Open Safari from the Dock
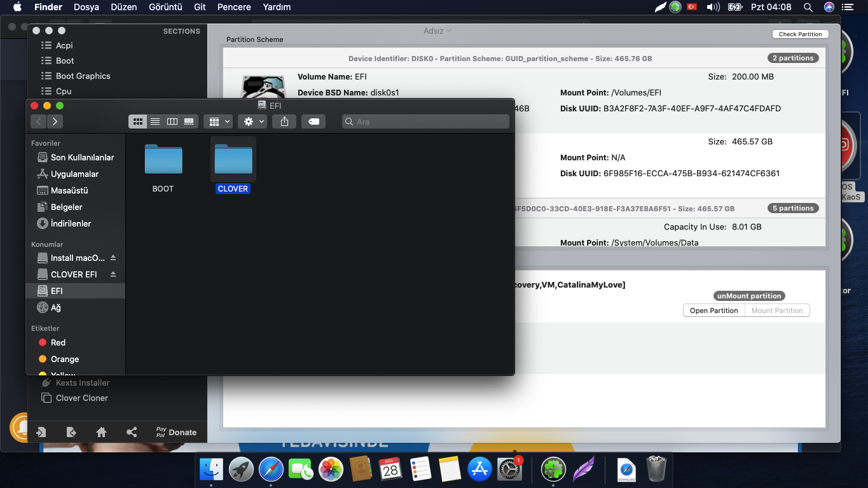The image size is (868, 488). click(x=271, y=470)
